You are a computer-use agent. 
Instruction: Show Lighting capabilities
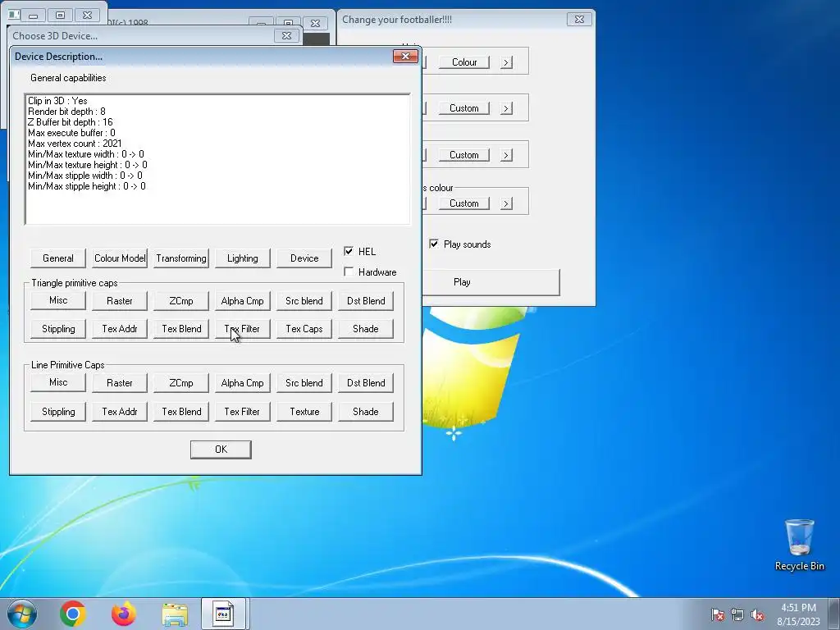[243, 258]
